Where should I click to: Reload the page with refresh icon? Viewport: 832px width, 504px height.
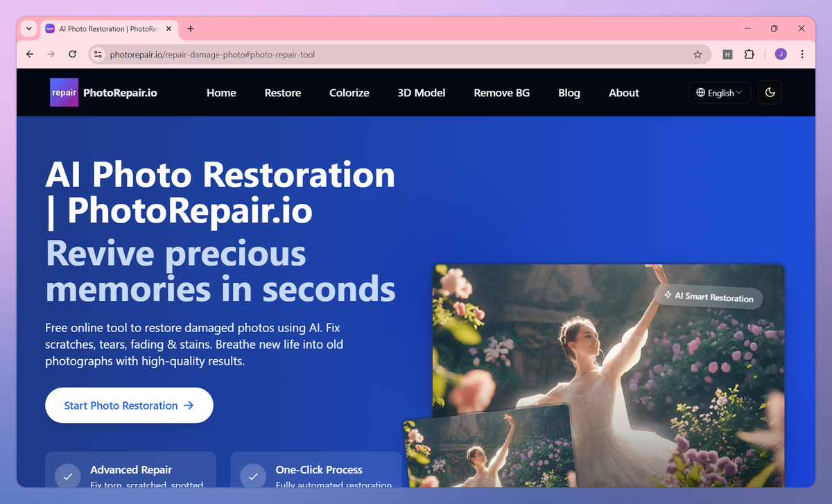coord(72,54)
